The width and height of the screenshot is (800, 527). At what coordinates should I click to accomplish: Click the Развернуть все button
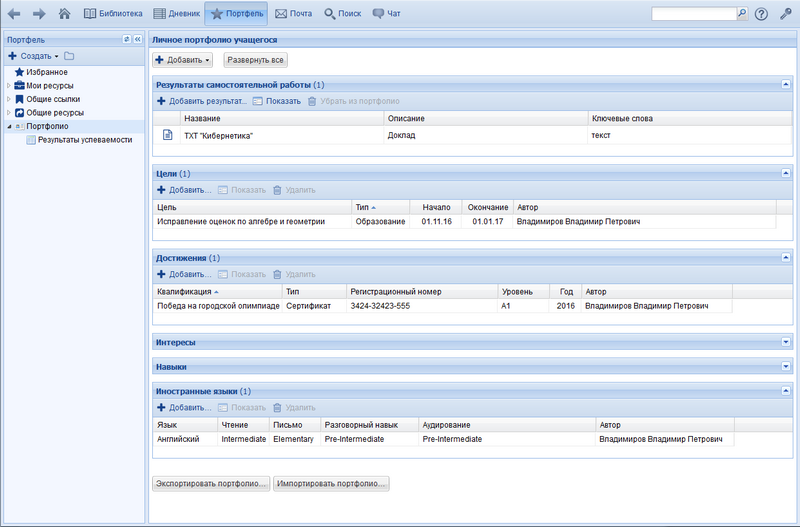pos(255,60)
